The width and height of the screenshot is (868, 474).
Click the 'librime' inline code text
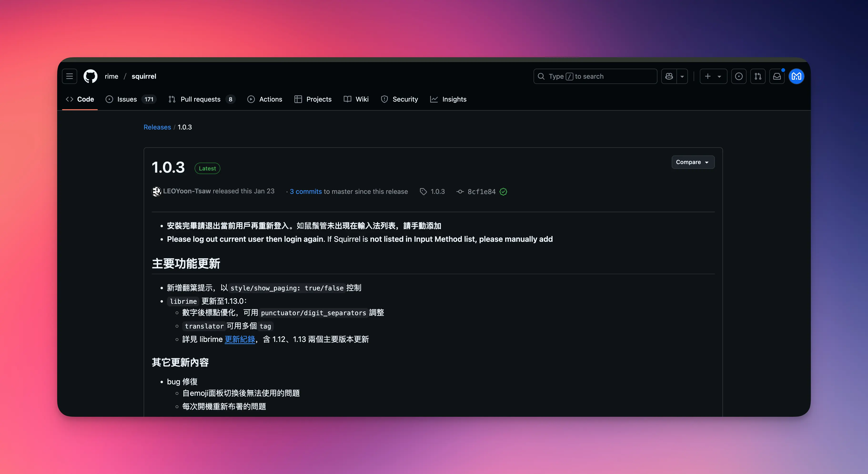(183, 301)
